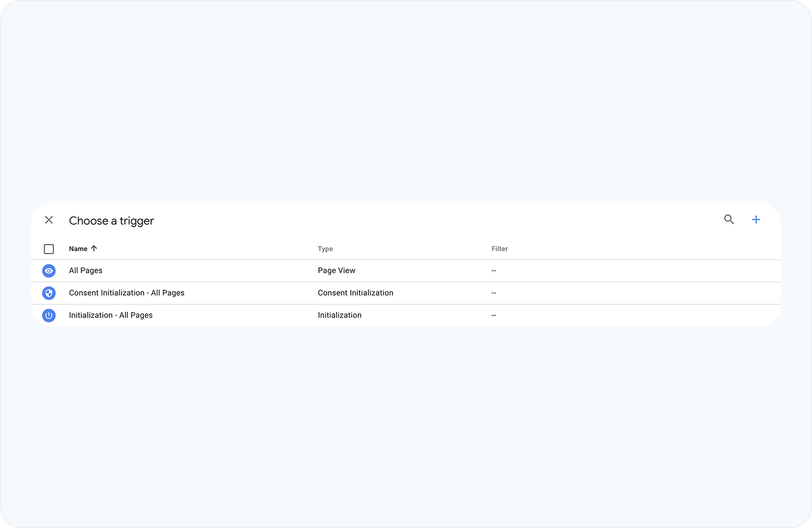Click the Consent Initialization type cell
The image size is (812, 528).
[355, 293]
